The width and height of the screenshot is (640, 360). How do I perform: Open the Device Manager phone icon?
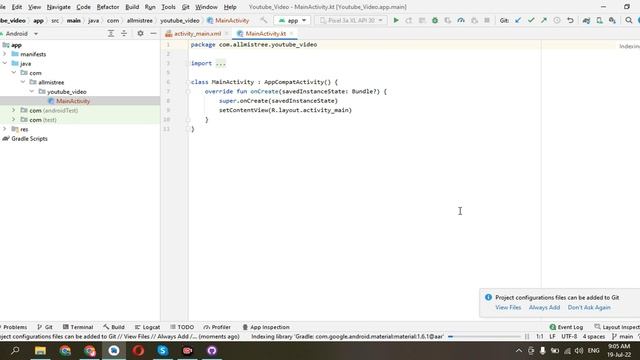pyautogui.click(x=599, y=20)
